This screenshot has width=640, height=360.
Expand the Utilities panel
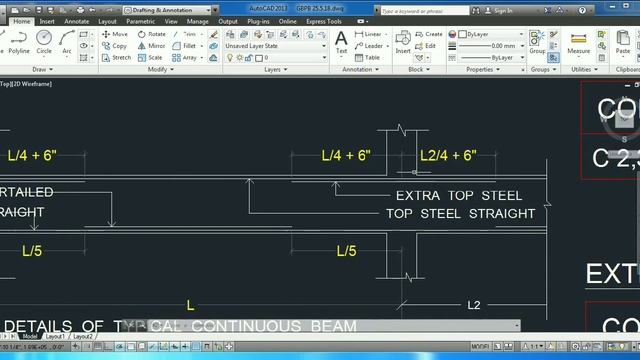click(x=584, y=69)
